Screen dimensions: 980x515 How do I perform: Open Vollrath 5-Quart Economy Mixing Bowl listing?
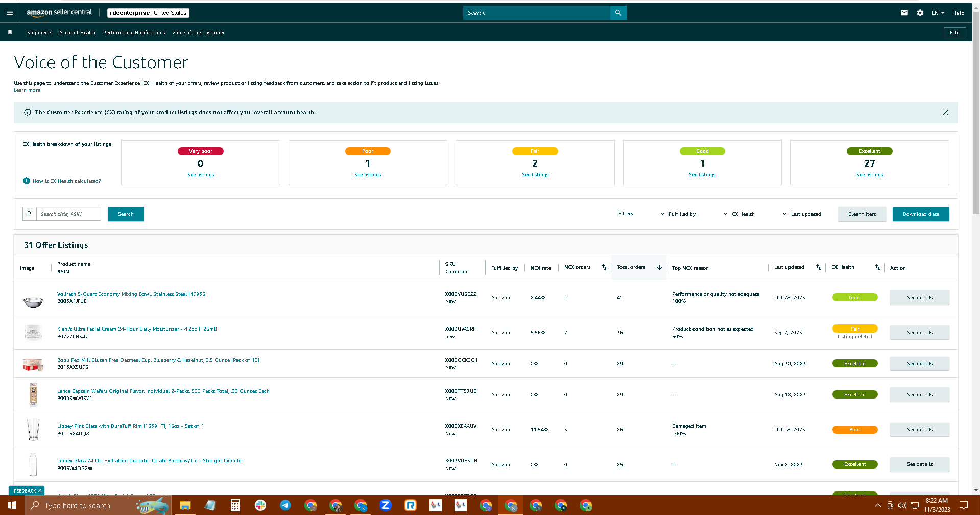point(132,294)
